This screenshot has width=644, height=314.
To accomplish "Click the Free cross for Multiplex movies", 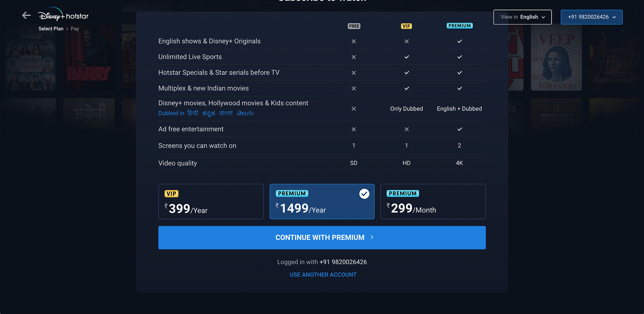I will 354,88.
